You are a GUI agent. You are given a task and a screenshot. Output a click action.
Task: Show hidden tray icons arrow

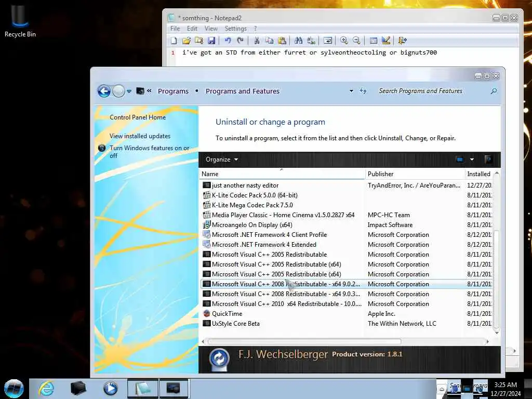(x=442, y=389)
